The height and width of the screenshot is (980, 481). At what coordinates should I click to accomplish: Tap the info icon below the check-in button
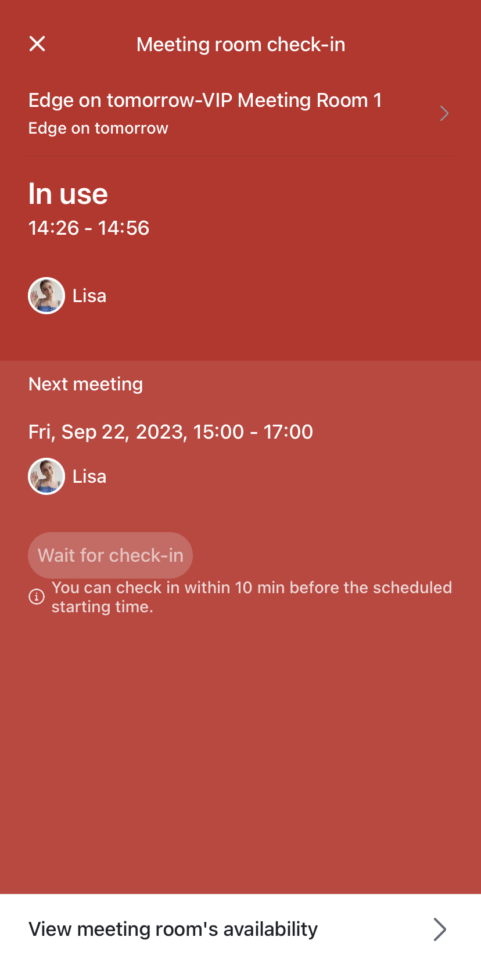(x=37, y=597)
